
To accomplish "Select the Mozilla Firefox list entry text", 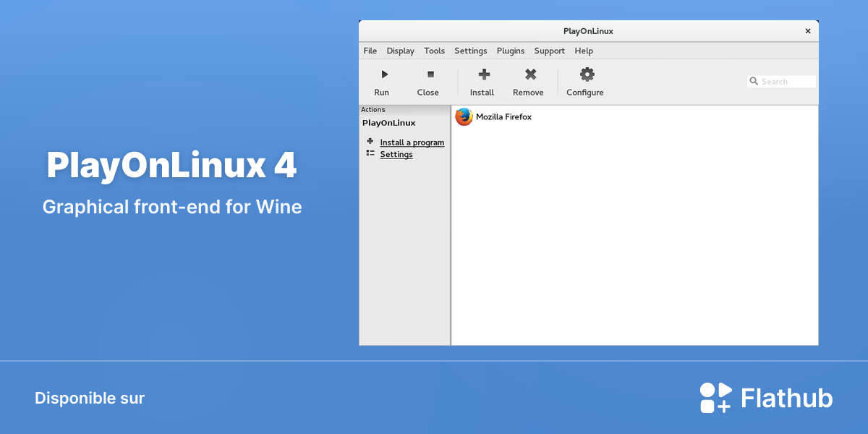I will click(504, 116).
